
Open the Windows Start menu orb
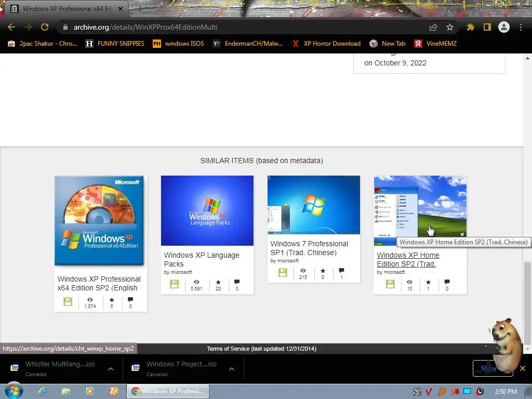(14, 390)
